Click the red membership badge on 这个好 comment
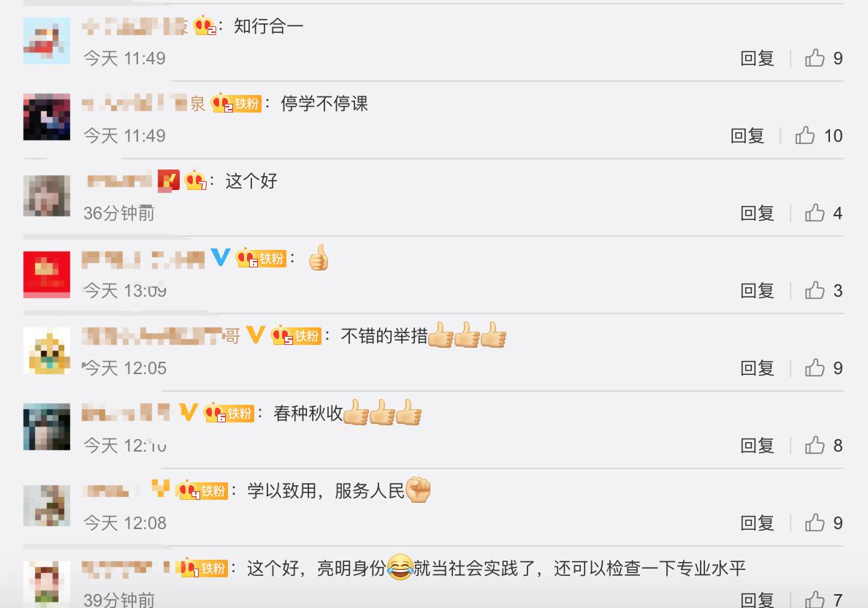The image size is (868, 608). pyautogui.click(x=169, y=180)
